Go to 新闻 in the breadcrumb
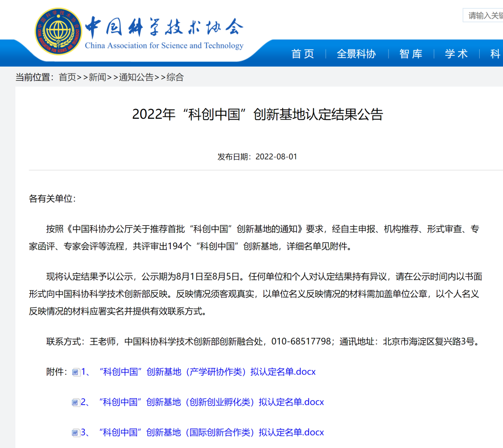Screen dimensions: 503x448 (97, 77)
